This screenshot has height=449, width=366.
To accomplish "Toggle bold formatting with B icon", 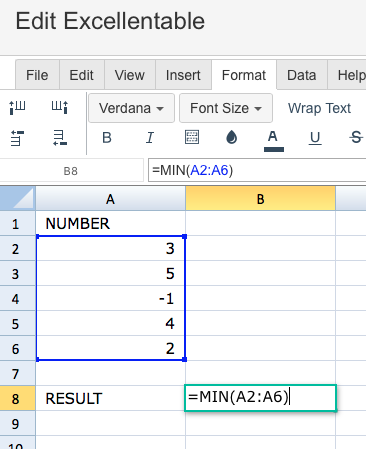I will [x=107, y=138].
